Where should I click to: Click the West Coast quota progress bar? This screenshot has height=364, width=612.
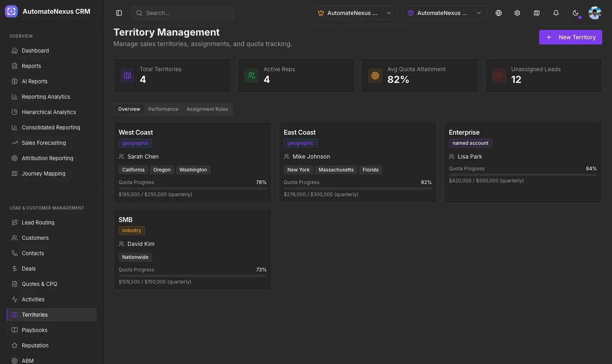click(x=193, y=188)
